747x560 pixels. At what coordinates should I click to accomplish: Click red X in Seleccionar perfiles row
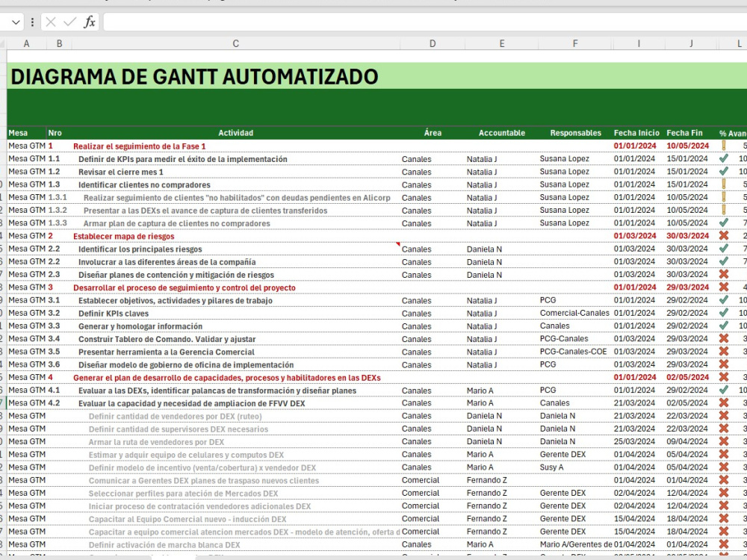(x=724, y=493)
